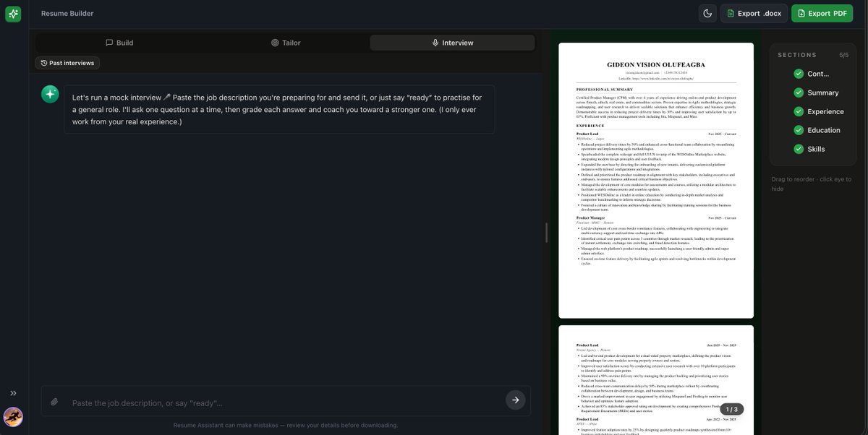868x435 pixels.
Task: Click the SECTIONS panel header
Action: pos(797,55)
